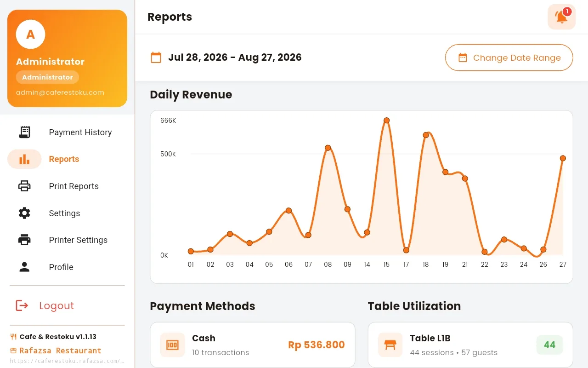Click the administrator avatar circle
The width and height of the screenshot is (588, 368).
30,34
